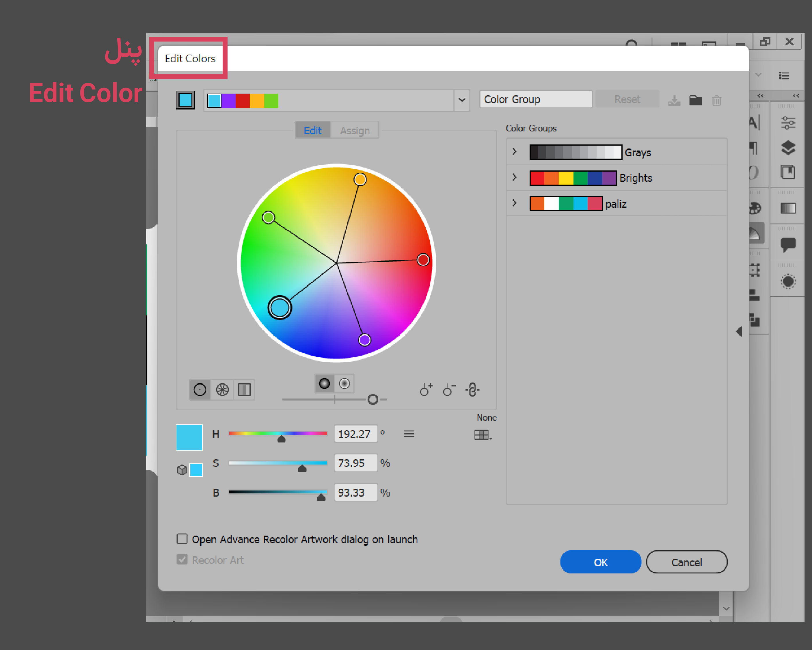Open the color mode menu icon
Screen dimensions: 812x650
pos(409,434)
